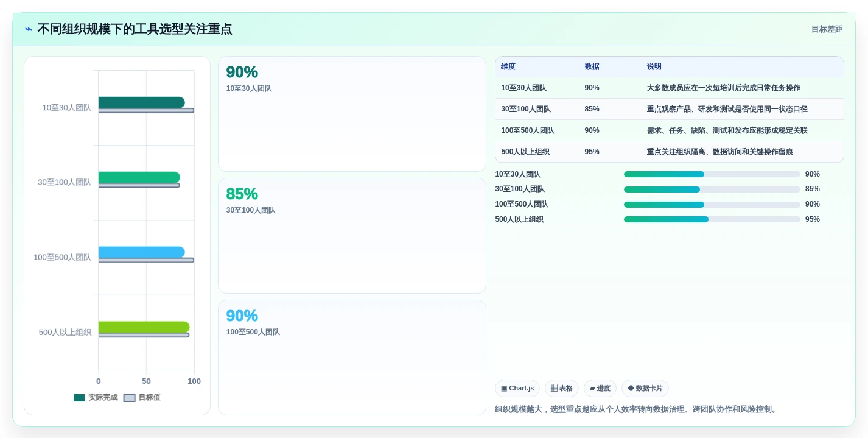The width and height of the screenshot is (868, 438).
Task: Click the 进度 tag chip
Action: pos(600,389)
